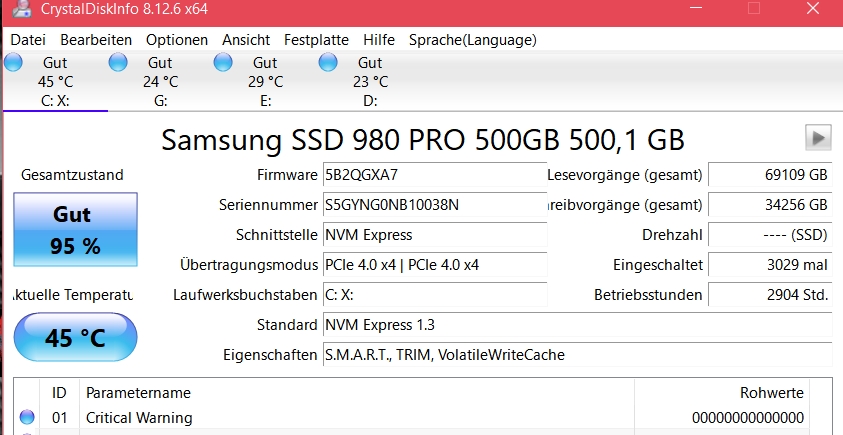This screenshot has width=843, height=435.
Task: Select the E: drive at 29 °C
Action: pos(266,82)
